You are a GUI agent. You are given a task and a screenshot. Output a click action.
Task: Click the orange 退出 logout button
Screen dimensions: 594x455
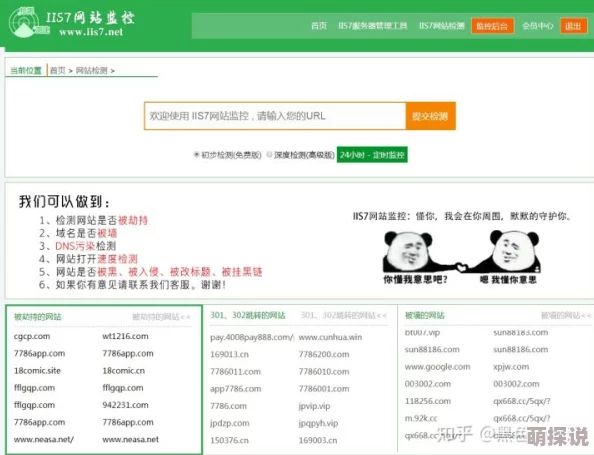point(573,26)
